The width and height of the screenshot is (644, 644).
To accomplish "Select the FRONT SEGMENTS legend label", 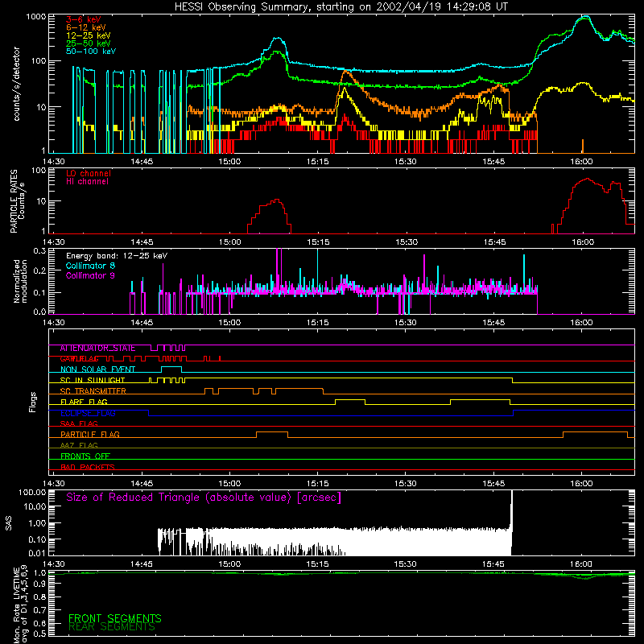I will click(115, 618).
